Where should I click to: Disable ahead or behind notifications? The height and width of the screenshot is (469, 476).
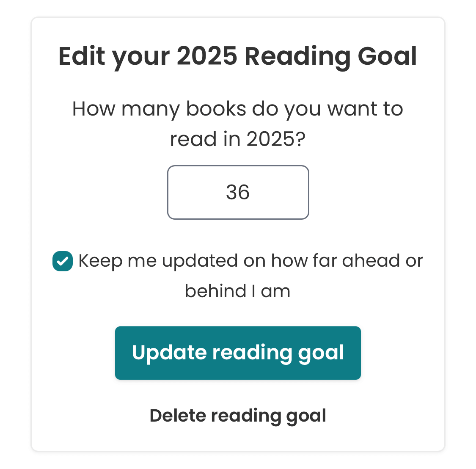pos(63,261)
